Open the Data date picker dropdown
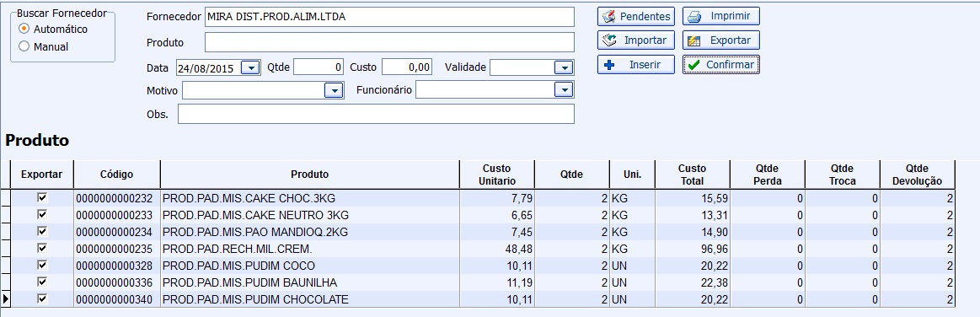This screenshot has height=317, width=980. click(x=250, y=67)
